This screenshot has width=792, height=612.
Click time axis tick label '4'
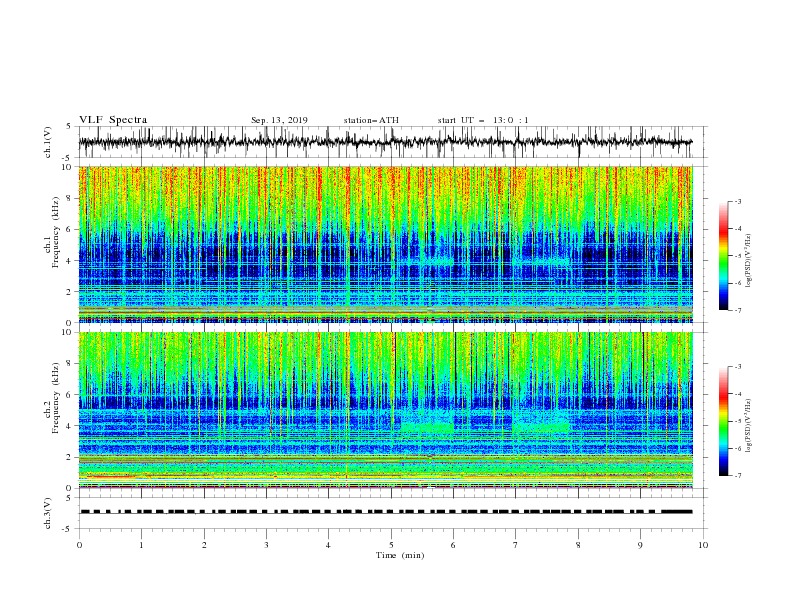coord(329,545)
